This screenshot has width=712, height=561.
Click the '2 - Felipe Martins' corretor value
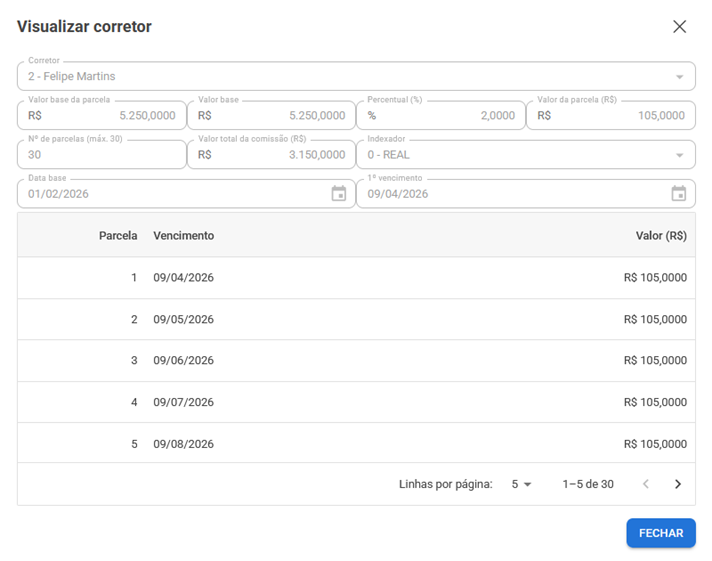point(72,76)
